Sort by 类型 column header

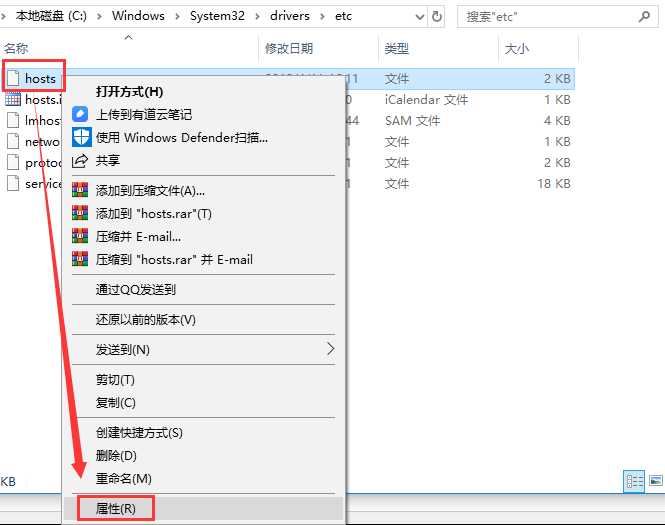(397, 48)
